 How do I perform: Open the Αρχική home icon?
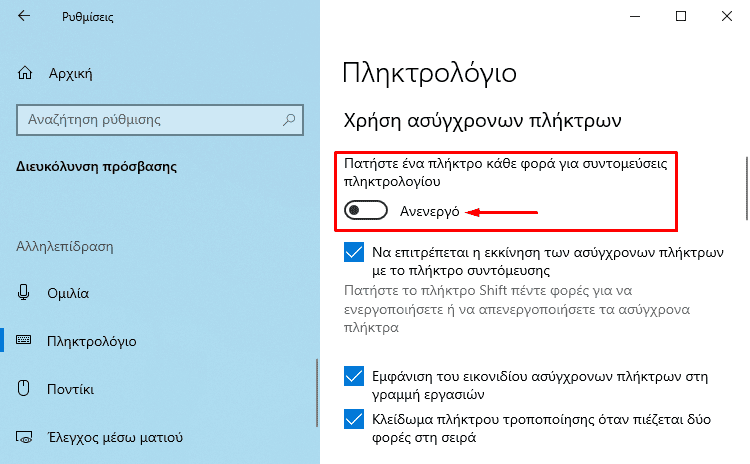tap(25, 73)
